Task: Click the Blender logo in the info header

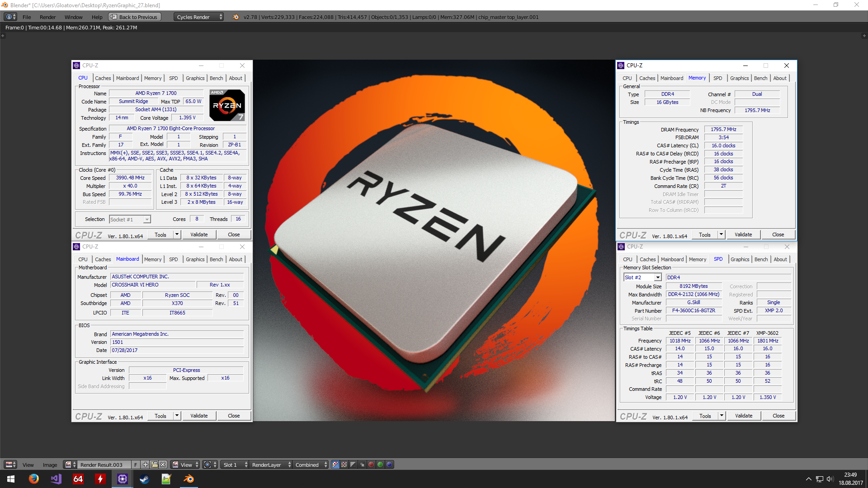Action: point(236,17)
